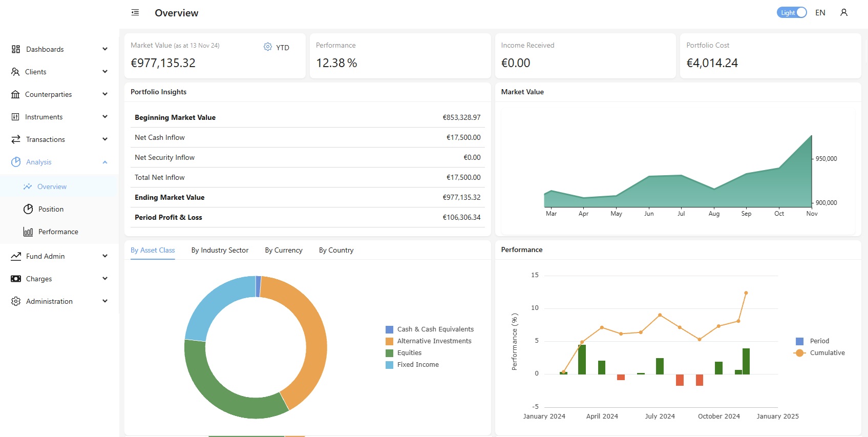The width and height of the screenshot is (868, 437).
Task: Expand the Dashboards menu chevron
Action: tap(105, 49)
